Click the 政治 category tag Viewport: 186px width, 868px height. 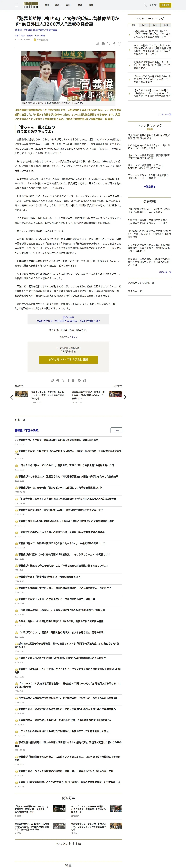tap(23, 35)
